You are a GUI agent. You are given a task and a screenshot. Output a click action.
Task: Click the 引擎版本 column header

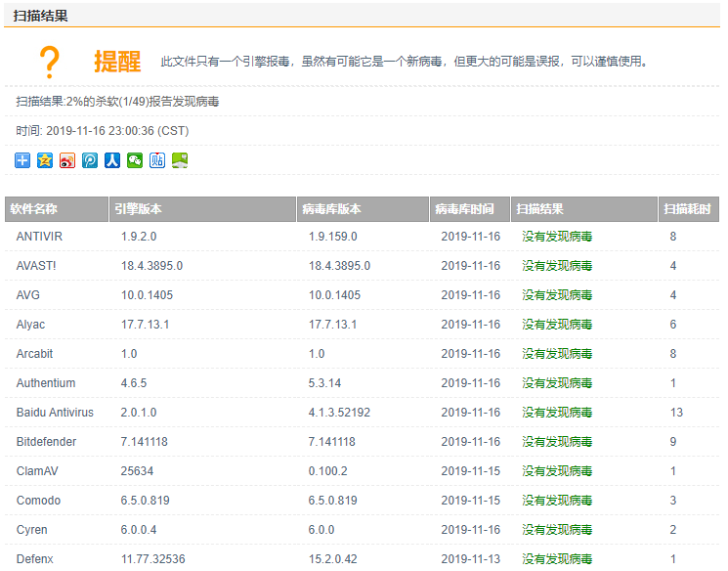[202, 209]
